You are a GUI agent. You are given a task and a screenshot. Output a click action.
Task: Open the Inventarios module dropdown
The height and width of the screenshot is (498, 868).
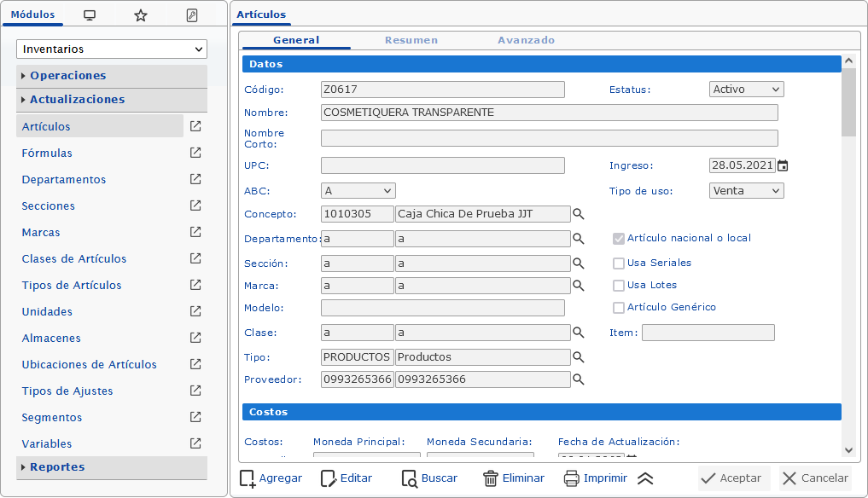coord(112,49)
